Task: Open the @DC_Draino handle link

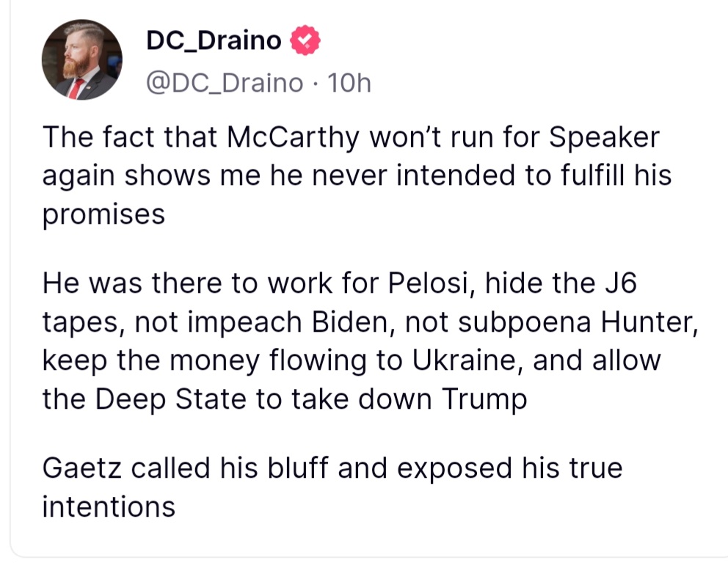Action: point(225,83)
